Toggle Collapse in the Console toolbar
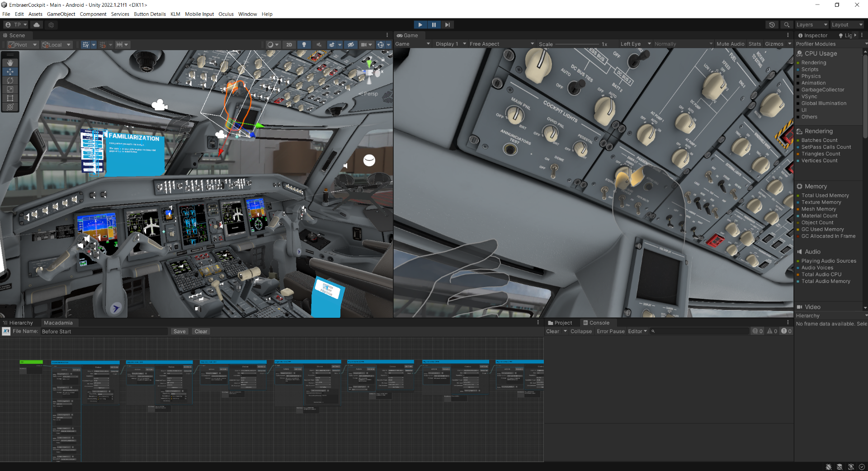This screenshot has width=868, height=471. [x=581, y=331]
